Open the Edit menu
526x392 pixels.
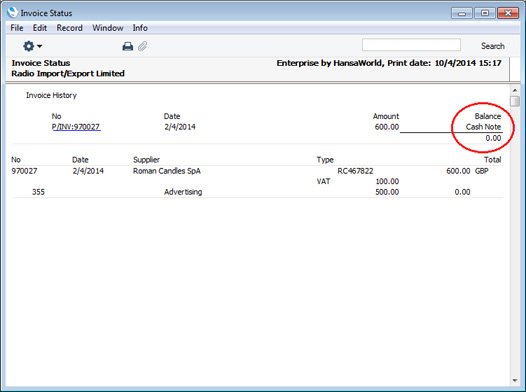(x=40, y=28)
